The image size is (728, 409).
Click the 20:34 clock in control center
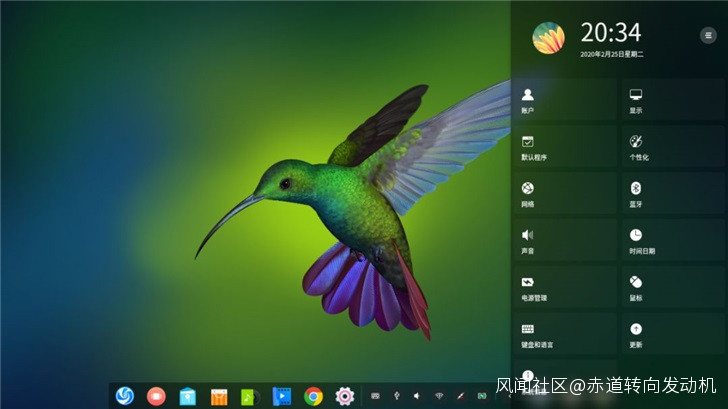click(611, 33)
